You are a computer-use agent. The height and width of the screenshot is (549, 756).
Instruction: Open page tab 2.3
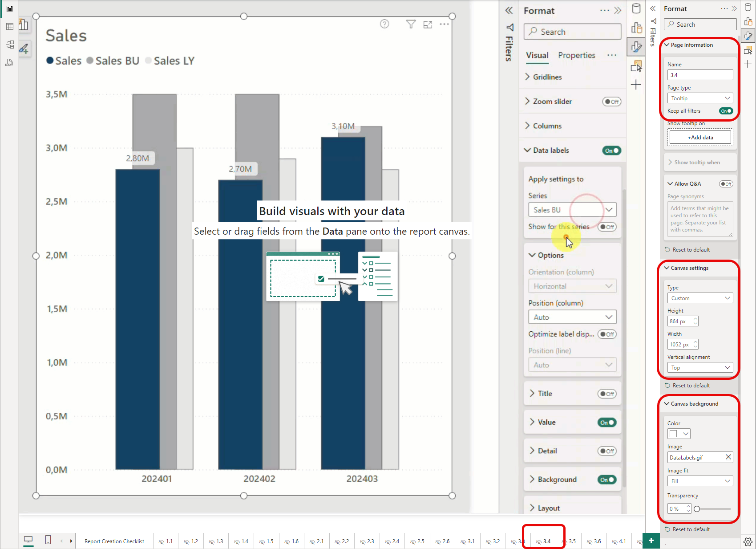point(367,541)
